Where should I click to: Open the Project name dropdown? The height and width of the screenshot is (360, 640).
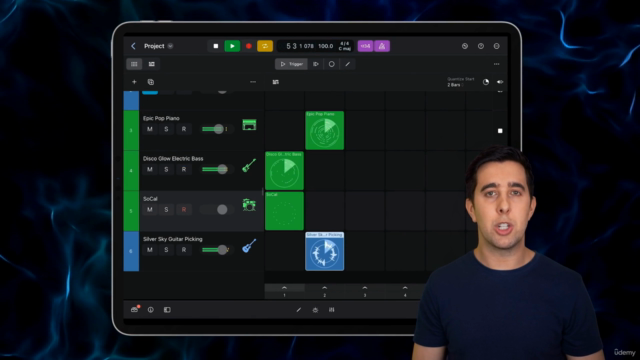click(170, 46)
